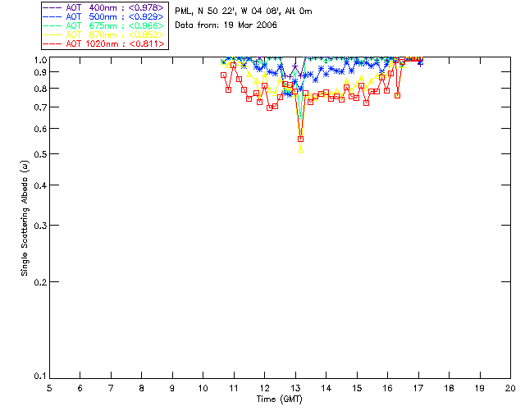Image resolution: width=525 pixels, height=420 pixels.
Task: Click the x-axis tick label 11
Action: [234, 388]
